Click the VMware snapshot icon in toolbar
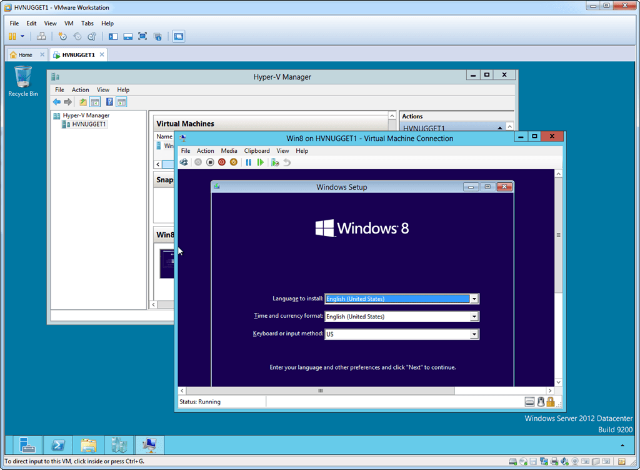Viewport: 640px width, 470px height. pos(62,36)
